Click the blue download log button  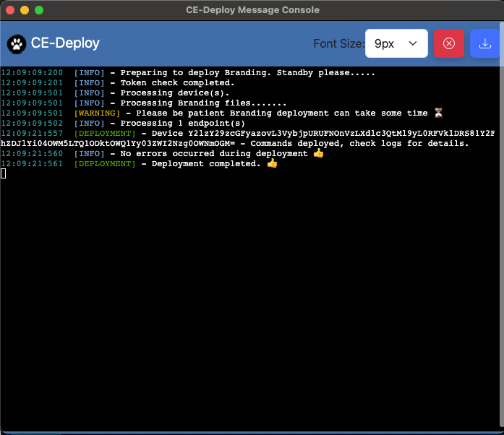[484, 43]
